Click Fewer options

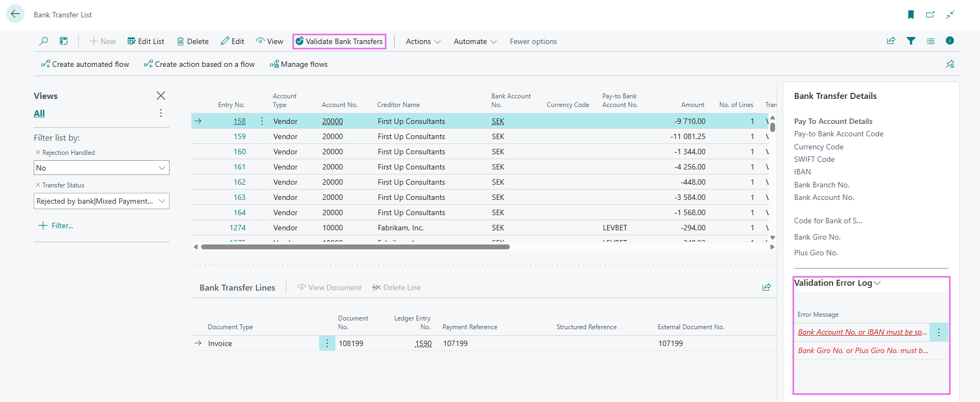(x=533, y=41)
